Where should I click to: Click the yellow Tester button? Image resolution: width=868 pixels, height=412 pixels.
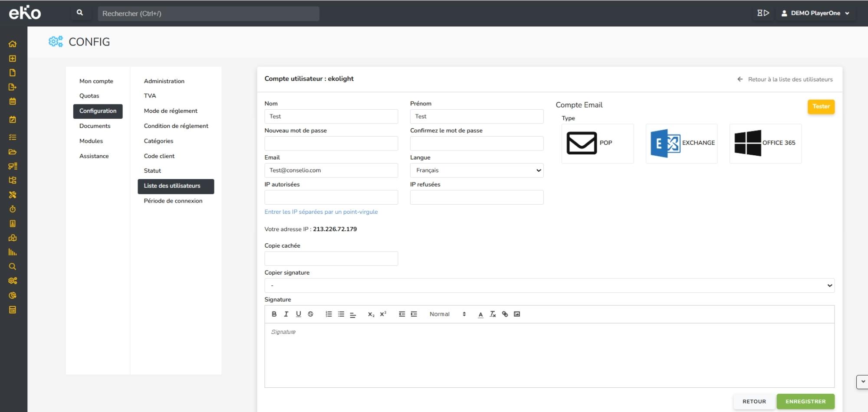coord(821,107)
